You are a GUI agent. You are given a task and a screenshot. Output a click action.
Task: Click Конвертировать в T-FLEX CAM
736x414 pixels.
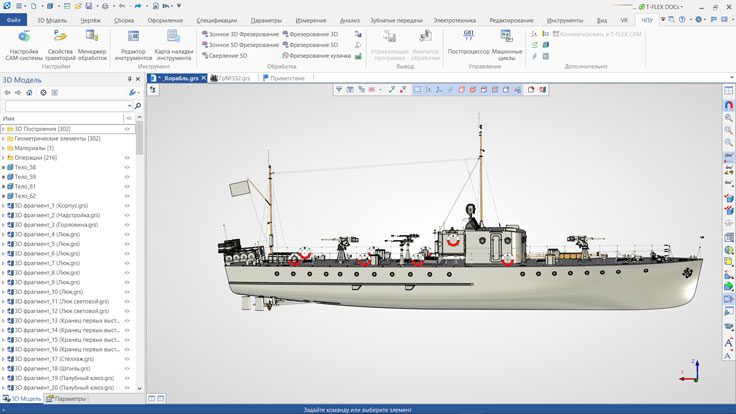tap(597, 34)
